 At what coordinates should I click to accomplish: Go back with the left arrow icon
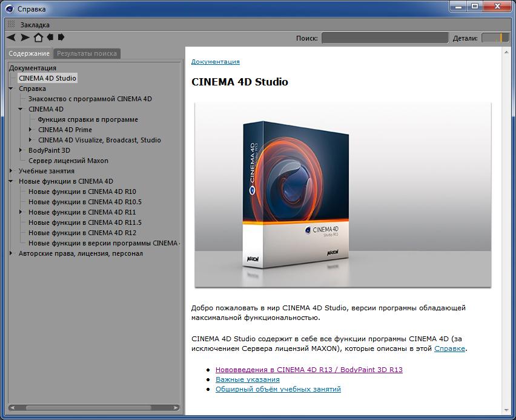pos(11,38)
